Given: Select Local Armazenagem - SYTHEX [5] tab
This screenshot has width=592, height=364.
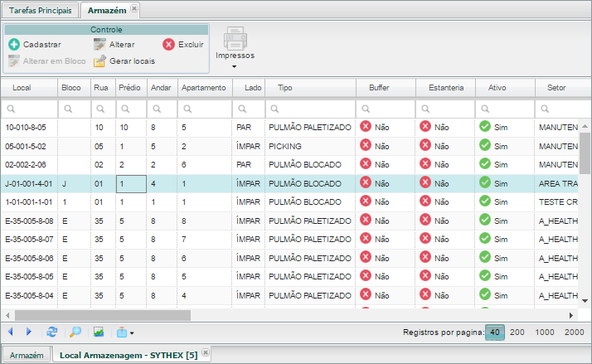Looking at the screenshot, I should tap(129, 356).
